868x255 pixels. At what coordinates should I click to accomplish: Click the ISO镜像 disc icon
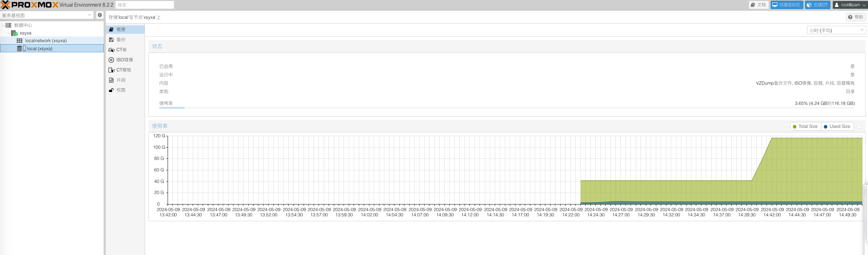(111, 60)
